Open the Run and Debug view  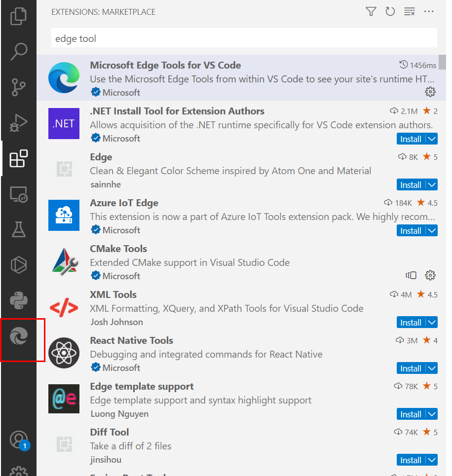(x=18, y=123)
